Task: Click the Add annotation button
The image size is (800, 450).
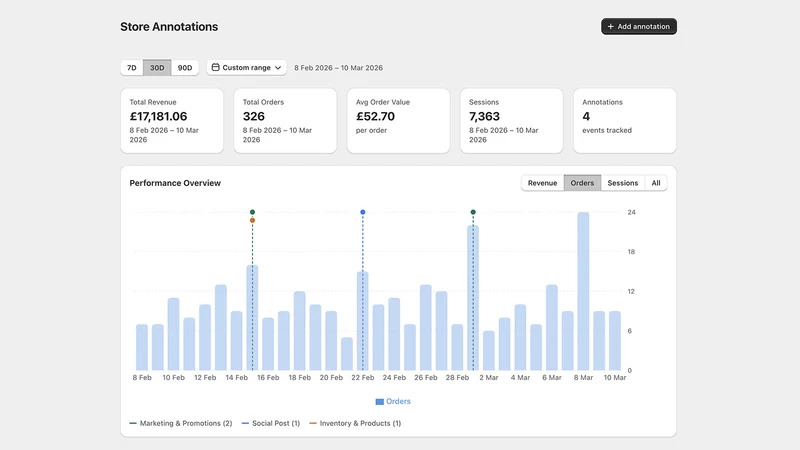Action: pos(639,27)
